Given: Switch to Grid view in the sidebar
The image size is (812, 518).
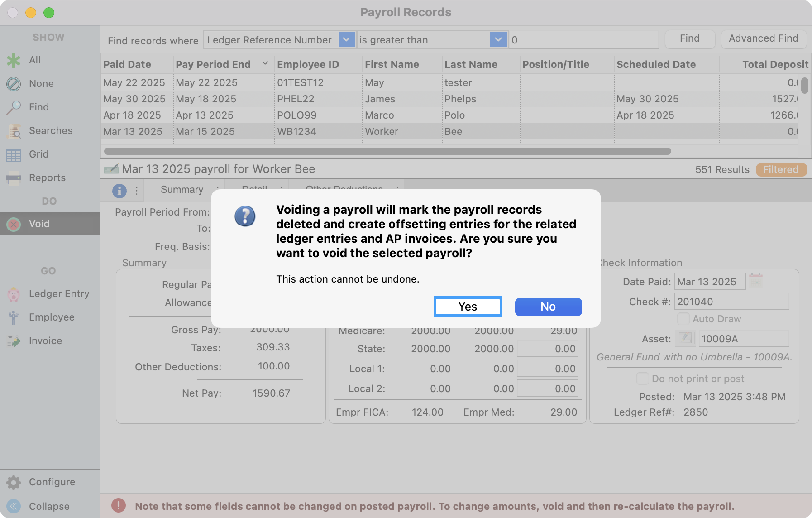Looking at the screenshot, I should pyautogui.click(x=13, y=154).
